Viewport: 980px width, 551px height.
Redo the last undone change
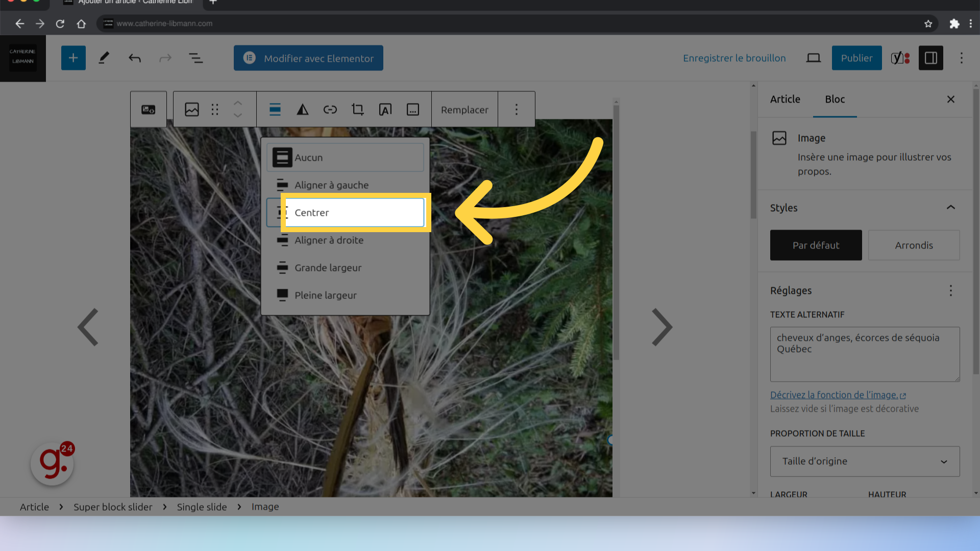(165, 58)
